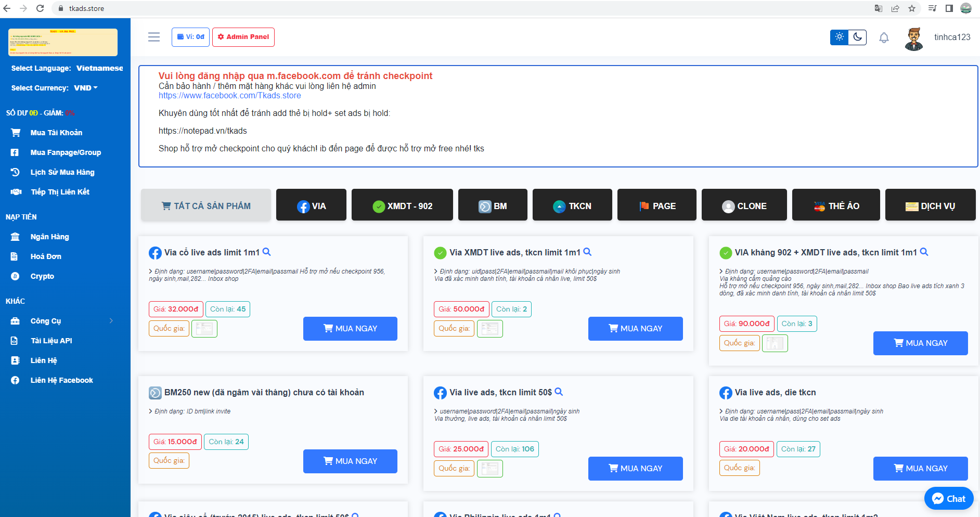Click MUA NGAY for Via XMDT live ads
Viewport: 980px width, 517px height.
636,329
